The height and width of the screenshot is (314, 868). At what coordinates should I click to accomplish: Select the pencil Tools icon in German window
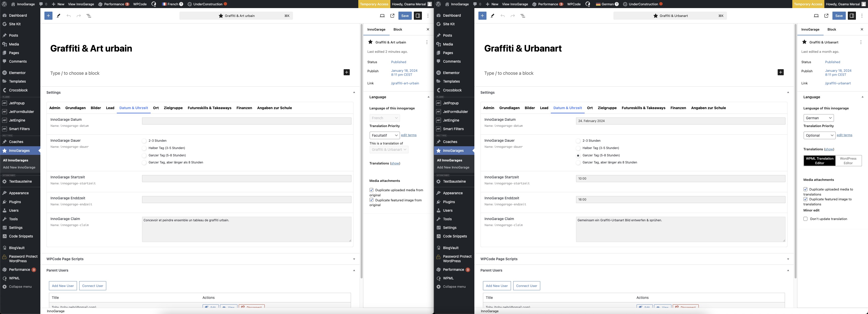[492, 15]
